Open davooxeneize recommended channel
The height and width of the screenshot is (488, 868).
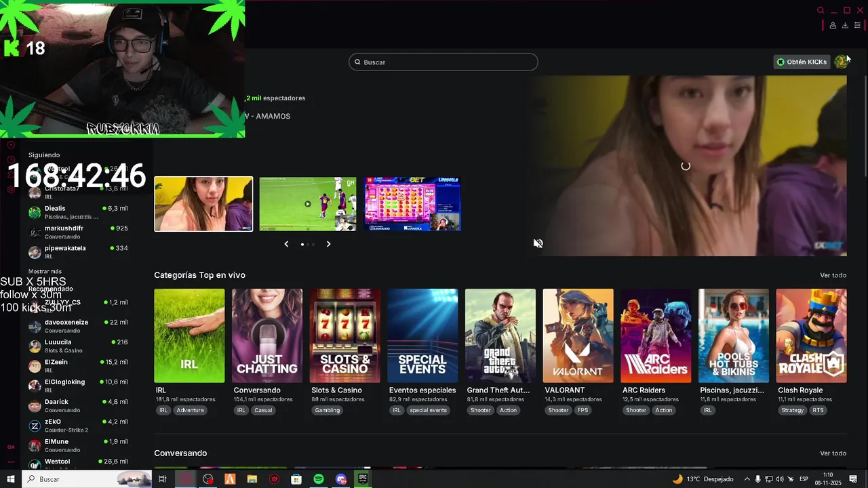[x=78, y=326]
